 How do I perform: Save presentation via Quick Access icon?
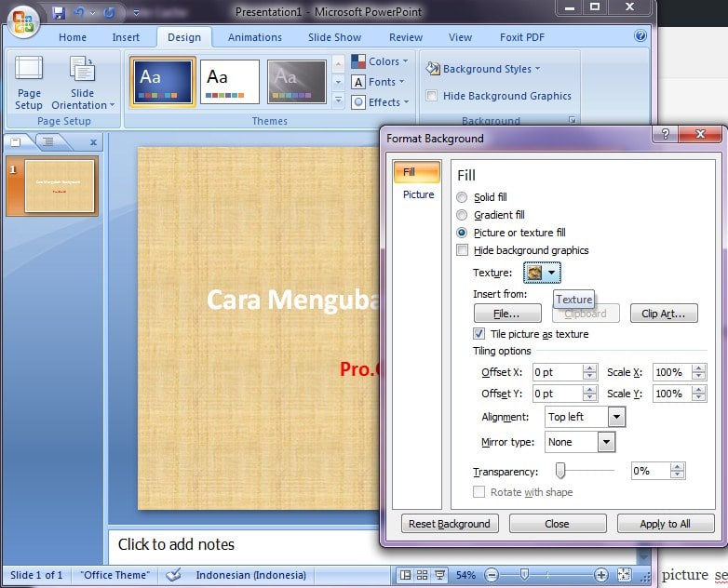[59, 12]
